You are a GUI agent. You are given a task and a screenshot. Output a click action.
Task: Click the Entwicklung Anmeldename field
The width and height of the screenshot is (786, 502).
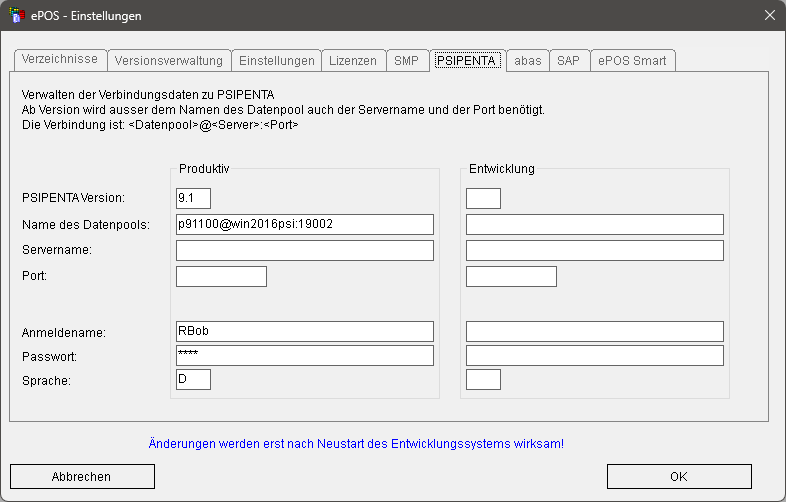(595, 331)
